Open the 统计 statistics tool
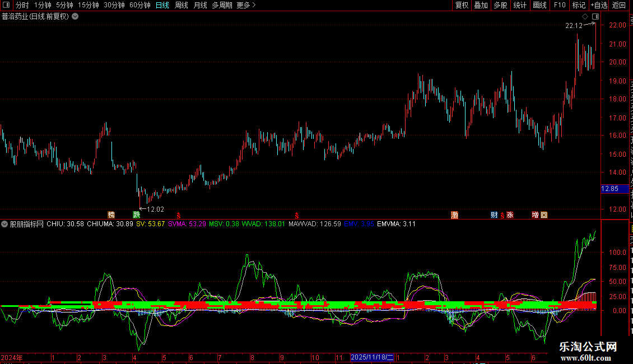Image resolution: width=633 pixels, height=364 pixels. pos(519,5)
